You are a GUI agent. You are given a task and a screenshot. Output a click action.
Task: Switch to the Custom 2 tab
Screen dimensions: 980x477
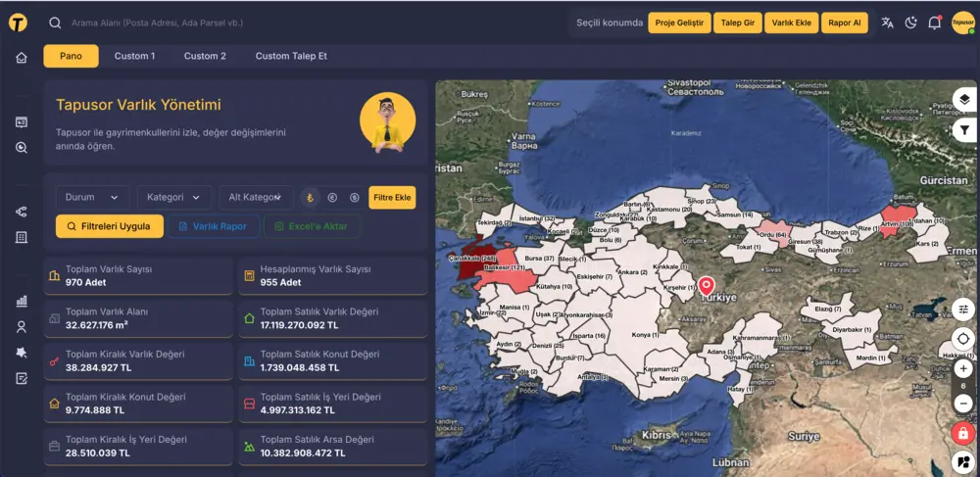click(205, 56)
